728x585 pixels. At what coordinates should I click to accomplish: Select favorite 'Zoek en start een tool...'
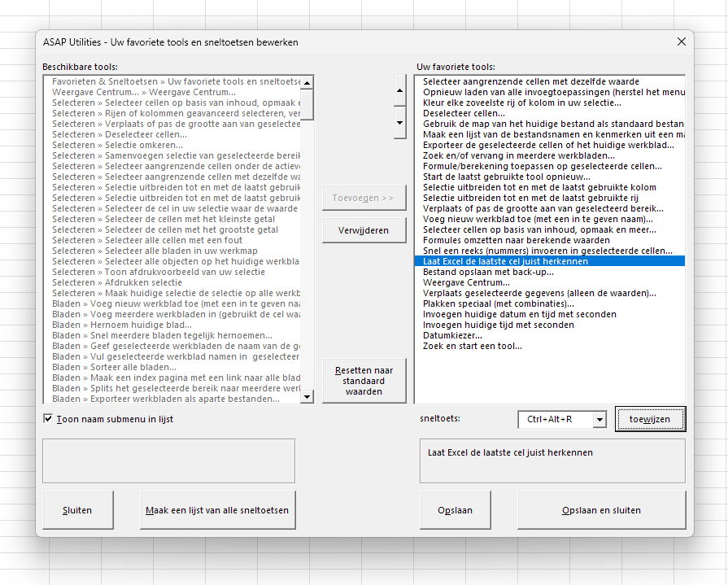550,347
